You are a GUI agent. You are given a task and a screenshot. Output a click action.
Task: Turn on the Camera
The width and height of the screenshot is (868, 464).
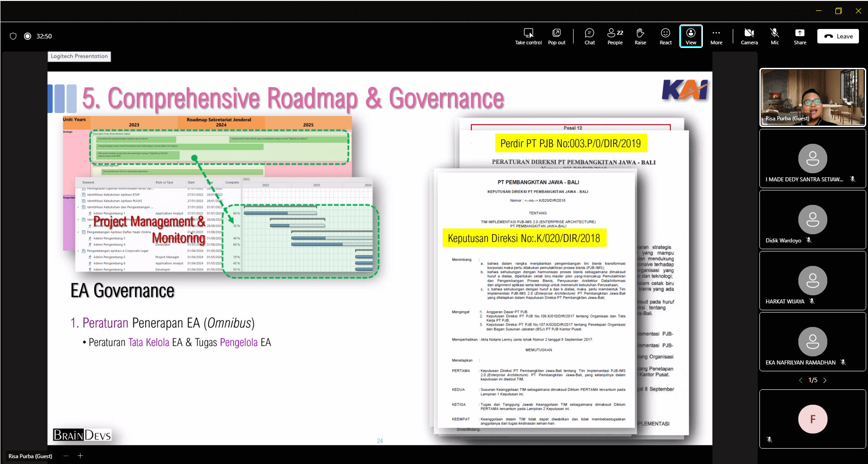pyautogui.click(x=749, y=36)
